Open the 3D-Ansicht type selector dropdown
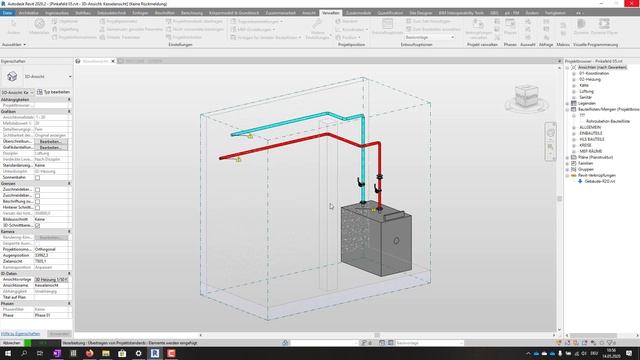Screen dimensions: 640x360 pyautogui.click(x=70, y=76)
